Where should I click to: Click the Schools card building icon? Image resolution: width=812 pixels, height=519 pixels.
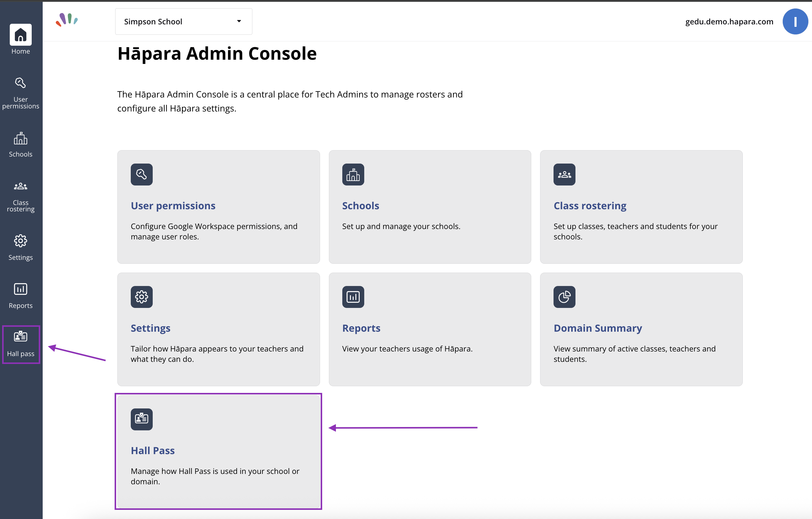pos(353,174)
